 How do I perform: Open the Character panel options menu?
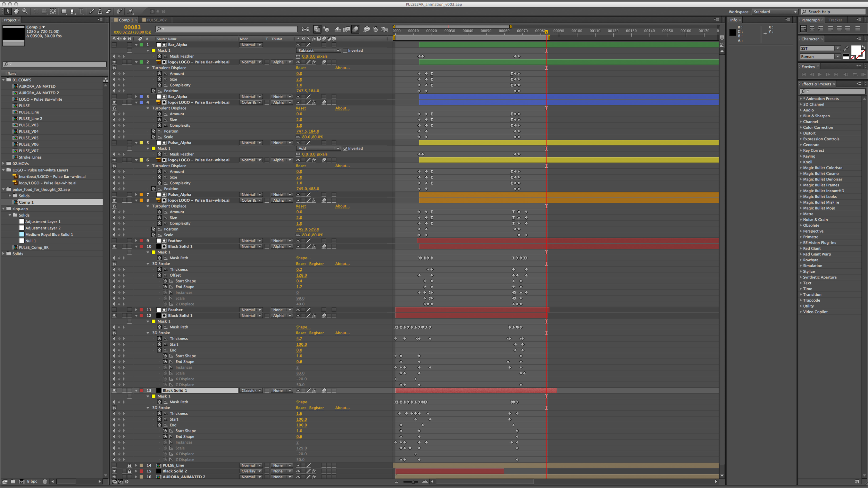[859, 39]
